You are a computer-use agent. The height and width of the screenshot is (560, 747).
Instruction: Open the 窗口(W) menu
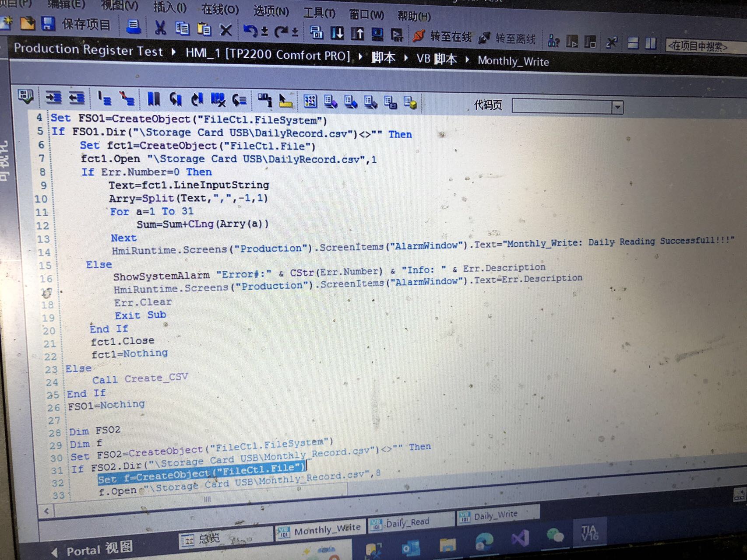coord(366,15)
